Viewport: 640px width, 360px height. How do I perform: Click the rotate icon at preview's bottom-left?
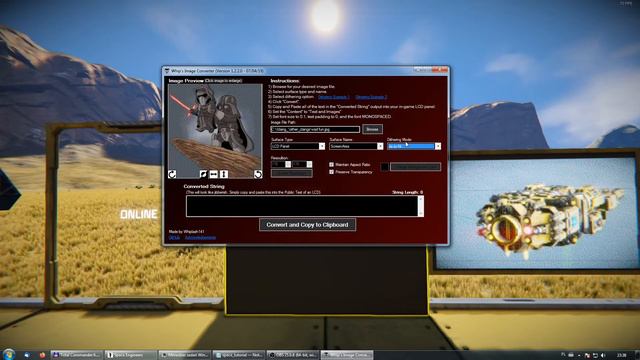click(x=172, y=174)
